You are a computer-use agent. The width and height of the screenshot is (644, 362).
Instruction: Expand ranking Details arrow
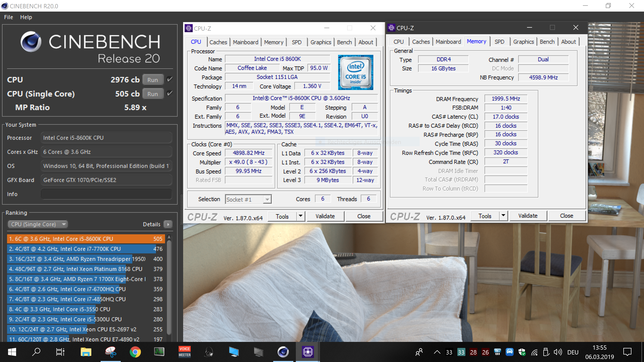(x=168, y=224)
